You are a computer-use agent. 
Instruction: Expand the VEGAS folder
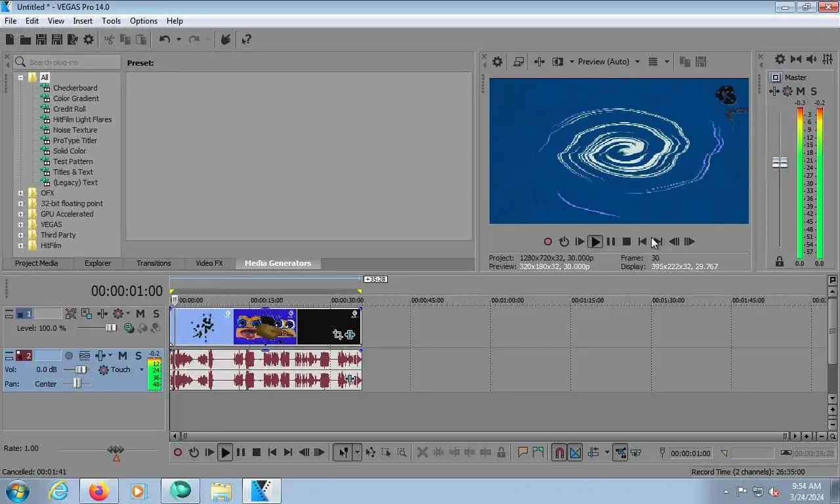tap(20, 224)
